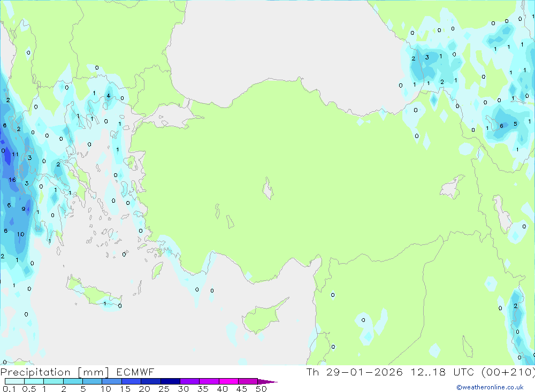Image resolution: width=535 pixels, height=392 pixels.
Task: Pick the 15–20 mm legend color box
Action: pos(132,381)
